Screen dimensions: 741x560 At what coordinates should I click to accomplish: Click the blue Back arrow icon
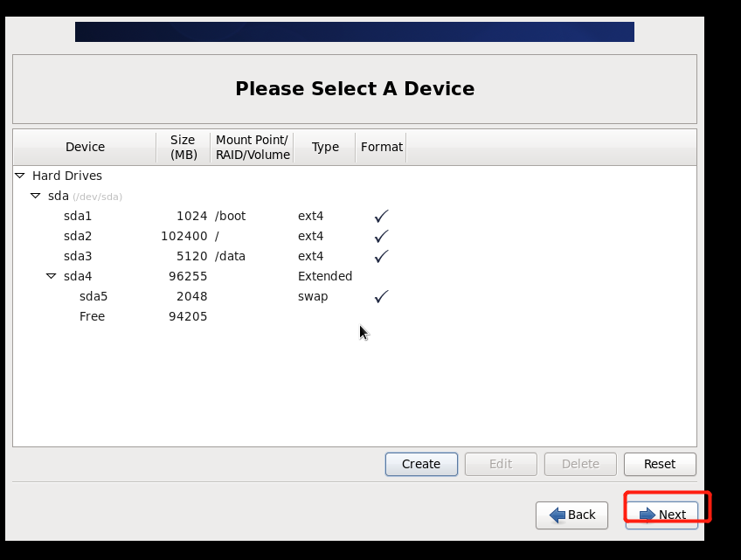pyautogui.click(x=557, y=515)
